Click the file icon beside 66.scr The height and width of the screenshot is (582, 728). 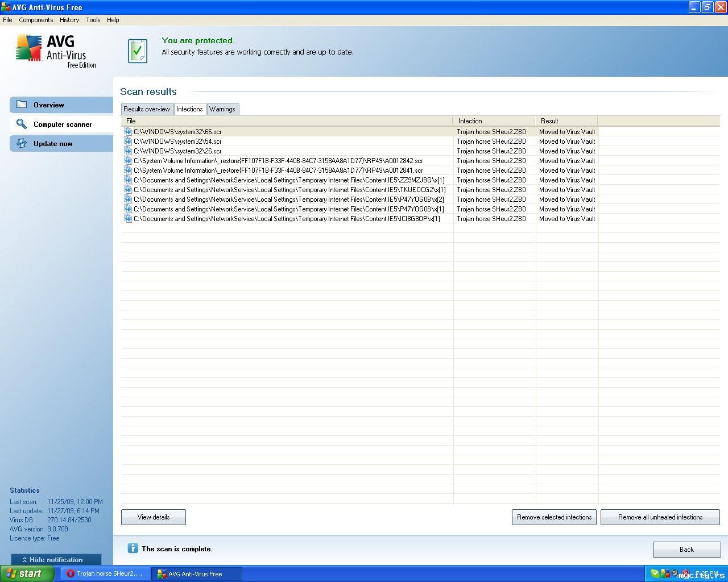click(128, 131)
